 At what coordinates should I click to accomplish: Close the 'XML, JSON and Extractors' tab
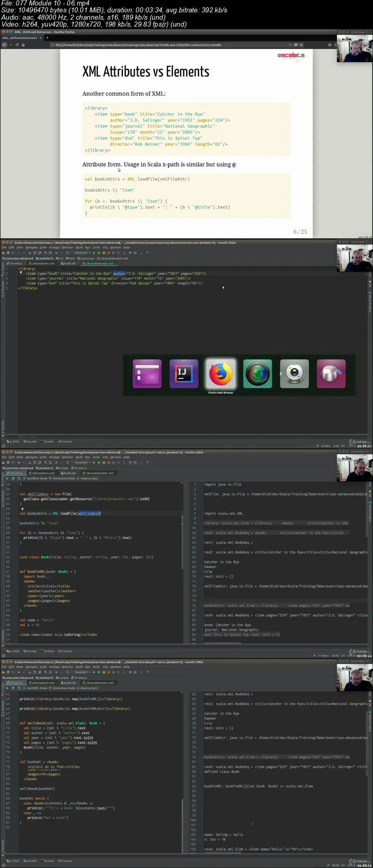(40, 38)
